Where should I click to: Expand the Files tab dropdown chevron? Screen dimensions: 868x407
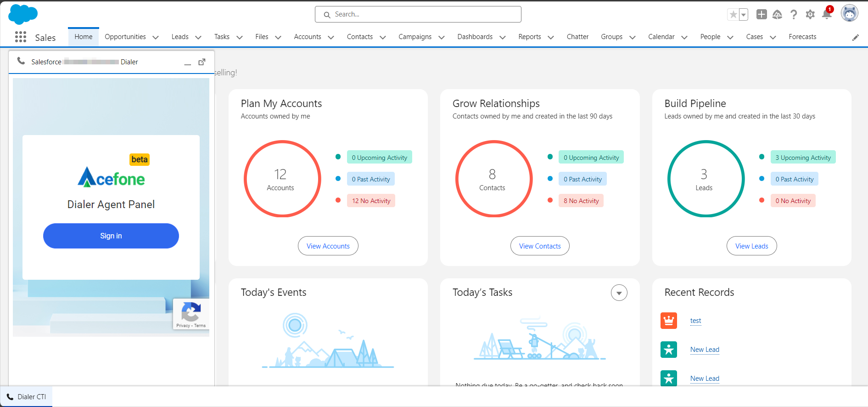pyautogui.click(x=278, y=38)
